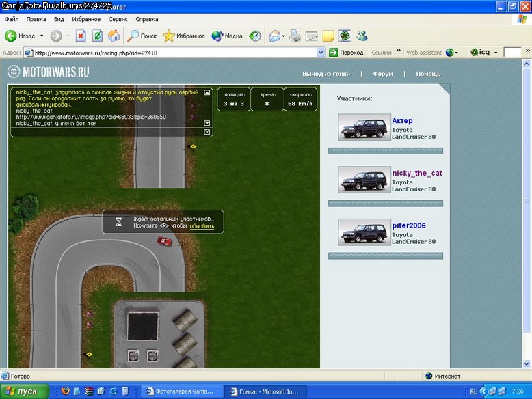
Task: Click the page scrollbar up arrow
Action: tap(527, 64)
